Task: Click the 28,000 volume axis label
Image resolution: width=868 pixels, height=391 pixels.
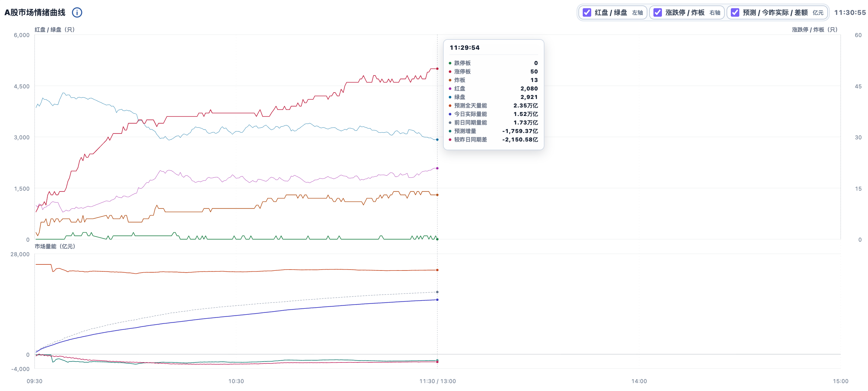Action: point(20,254)
